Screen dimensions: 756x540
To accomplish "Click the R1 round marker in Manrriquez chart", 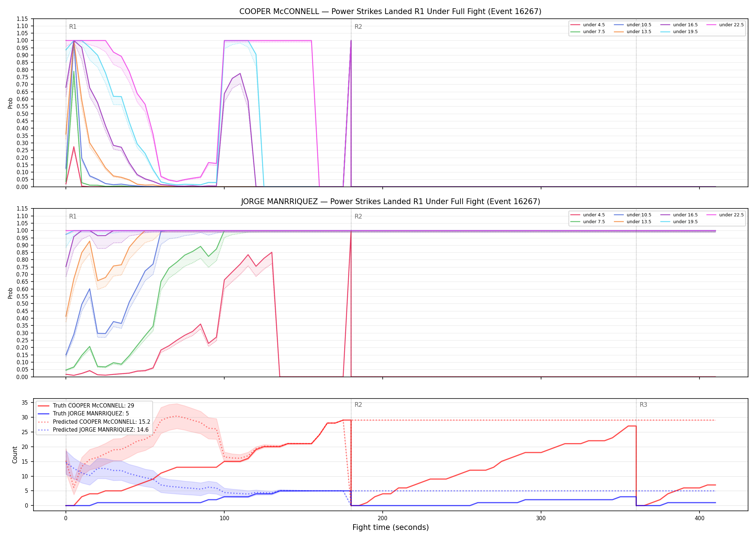I will coord(73,216).
